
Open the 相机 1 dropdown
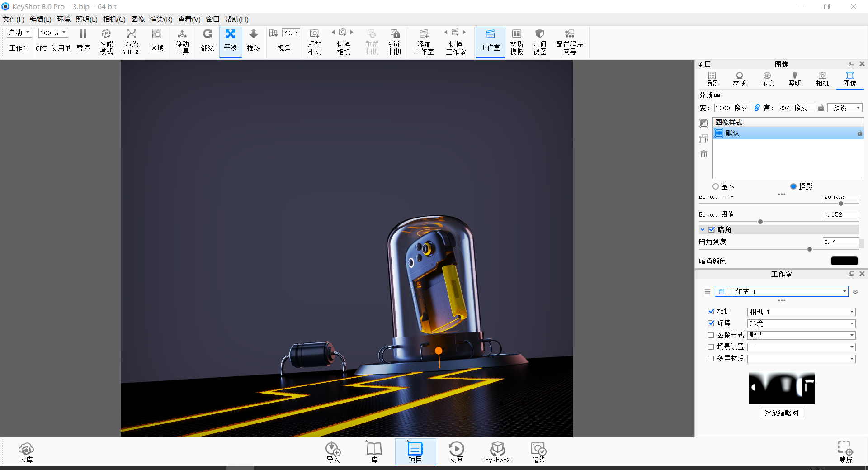801,312
